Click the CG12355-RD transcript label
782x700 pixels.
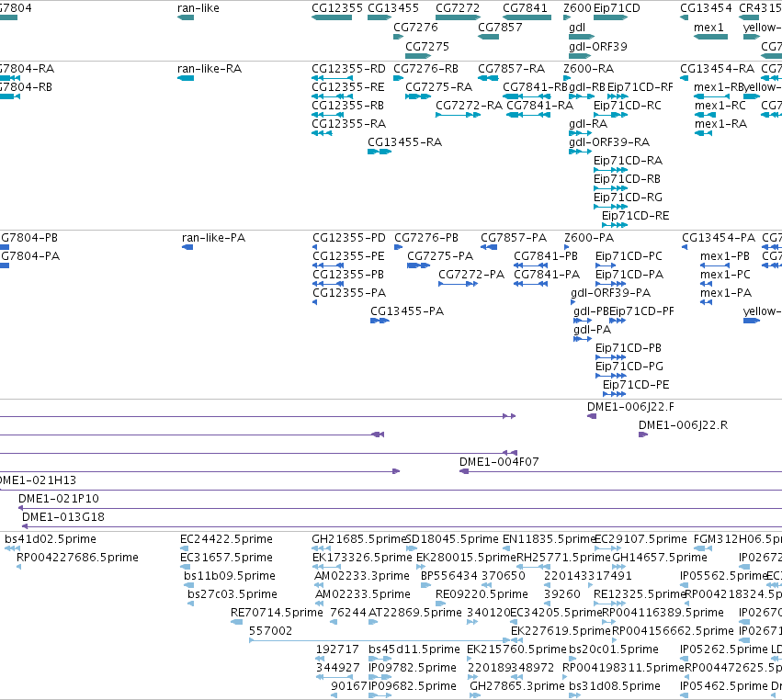pos(348,69)
